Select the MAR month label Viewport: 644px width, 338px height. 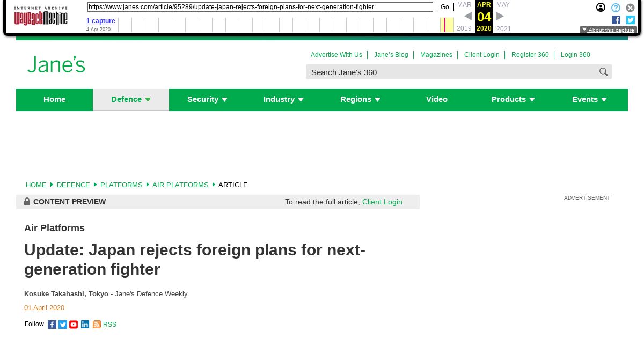(x=464, y=5)
